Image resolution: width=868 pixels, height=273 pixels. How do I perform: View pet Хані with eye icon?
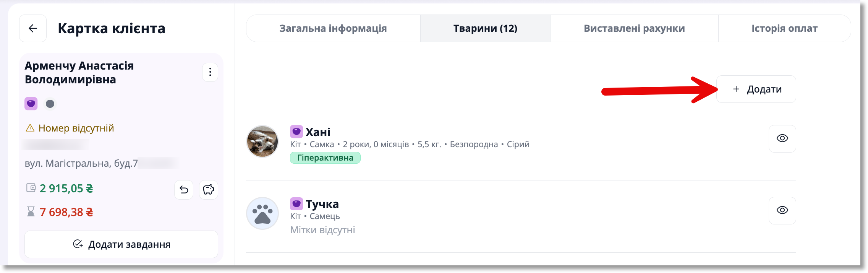pyautogui.click(x=782, y=138)
